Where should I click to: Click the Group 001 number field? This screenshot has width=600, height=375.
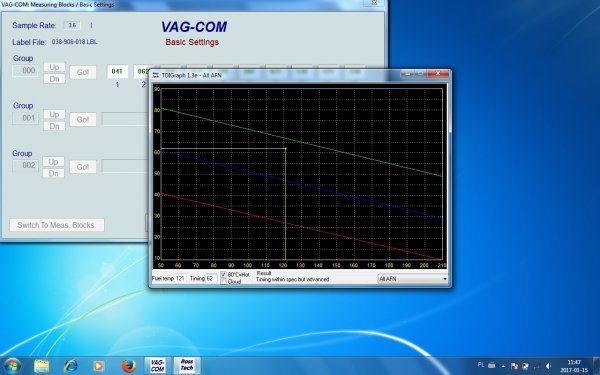(25, 118)
